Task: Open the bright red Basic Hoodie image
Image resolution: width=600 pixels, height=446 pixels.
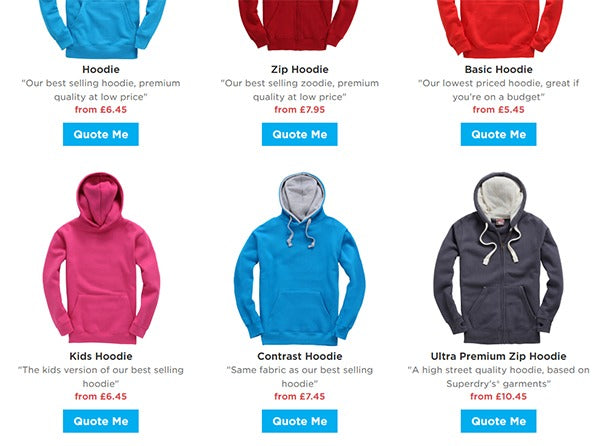Action: pyautogui.click(x=500, y=29)
